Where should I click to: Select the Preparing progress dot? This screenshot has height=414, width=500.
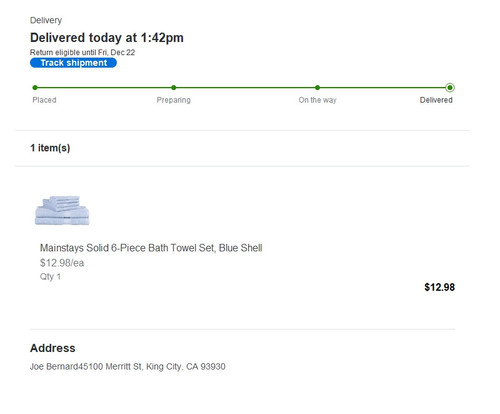click(x=174, y=88)
